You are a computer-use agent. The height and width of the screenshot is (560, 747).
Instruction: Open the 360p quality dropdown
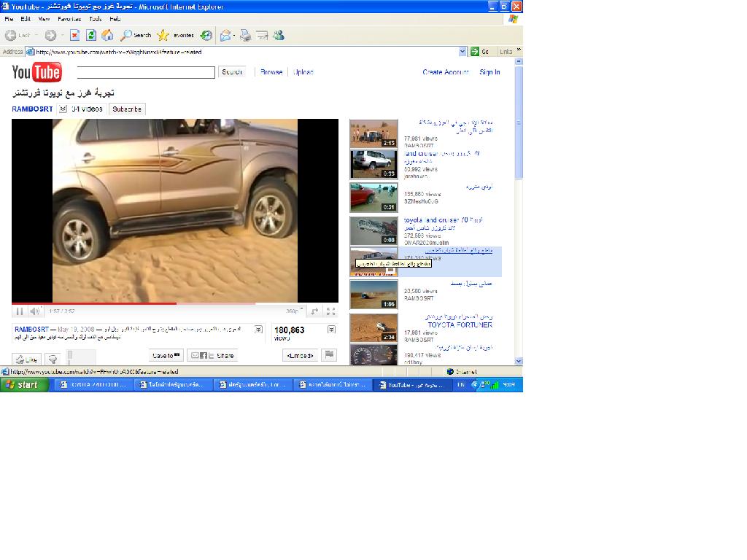[293, 311]
